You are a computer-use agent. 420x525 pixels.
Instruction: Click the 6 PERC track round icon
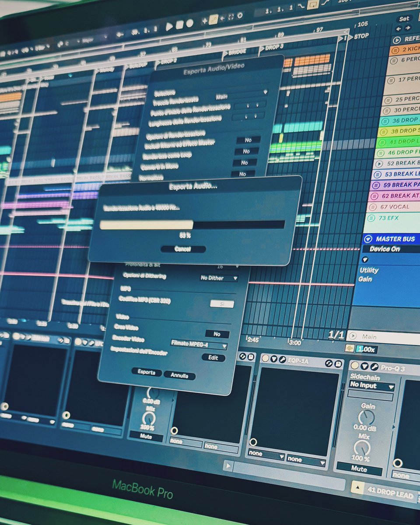393,60
